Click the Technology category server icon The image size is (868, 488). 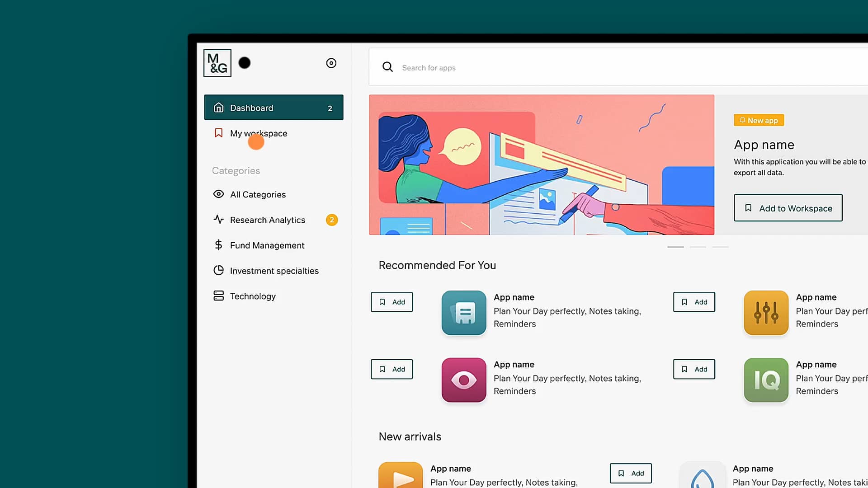[x=218, y=296]
